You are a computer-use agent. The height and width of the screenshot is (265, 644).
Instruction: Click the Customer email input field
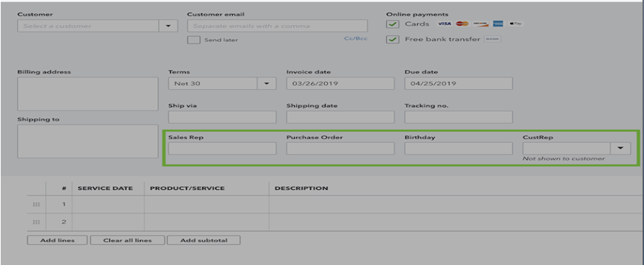(x=277, y=26)
